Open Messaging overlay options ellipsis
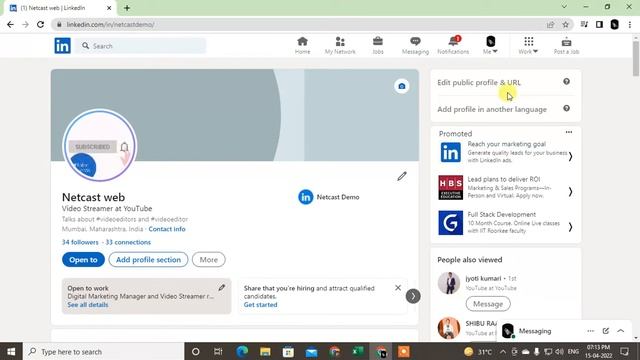640x360 pixels. tap(591, 331)
